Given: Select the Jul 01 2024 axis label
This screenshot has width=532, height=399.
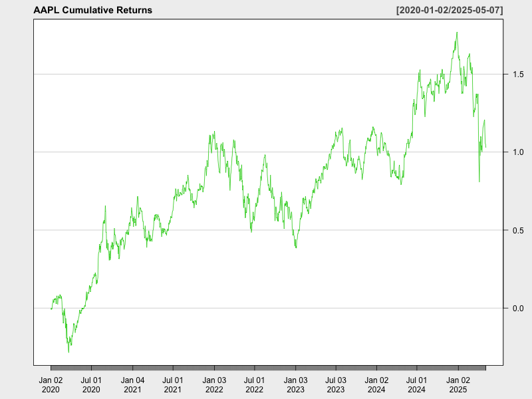Looking at the screenshot, I should click(417, 385).
